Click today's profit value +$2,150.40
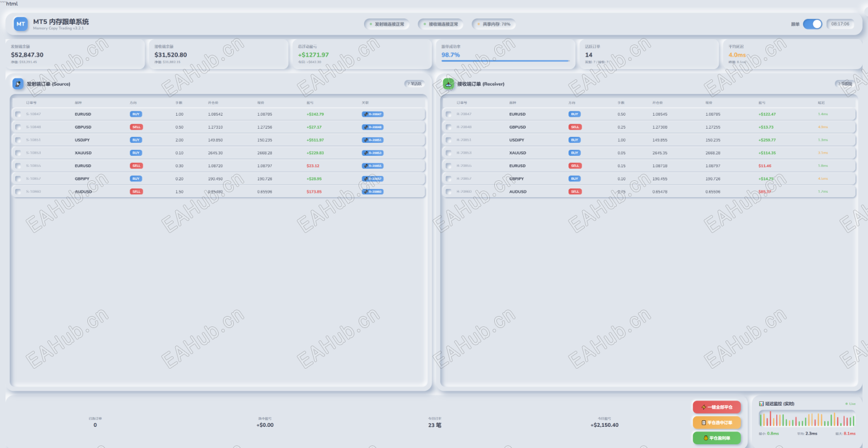This screenshot has width=868, height=448. pyautogui.click(x=604, y=425)
